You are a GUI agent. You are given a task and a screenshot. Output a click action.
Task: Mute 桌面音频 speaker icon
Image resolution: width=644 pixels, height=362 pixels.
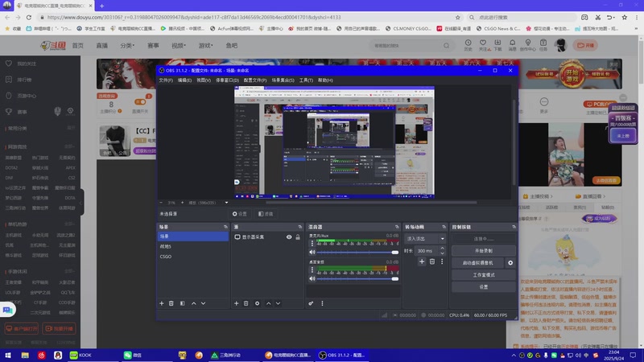pyautogui.click(x=312, y=278)
